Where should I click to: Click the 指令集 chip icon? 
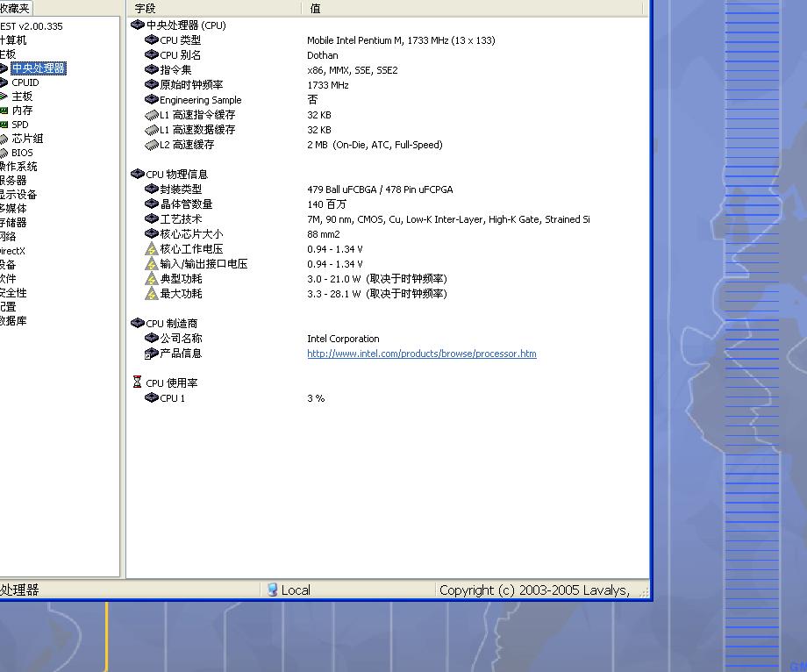tap(151, 69)
